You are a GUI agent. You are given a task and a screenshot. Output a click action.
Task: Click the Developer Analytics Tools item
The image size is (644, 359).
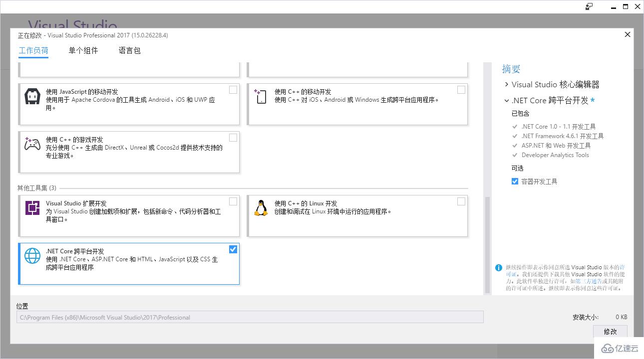(x=555, y=155)
